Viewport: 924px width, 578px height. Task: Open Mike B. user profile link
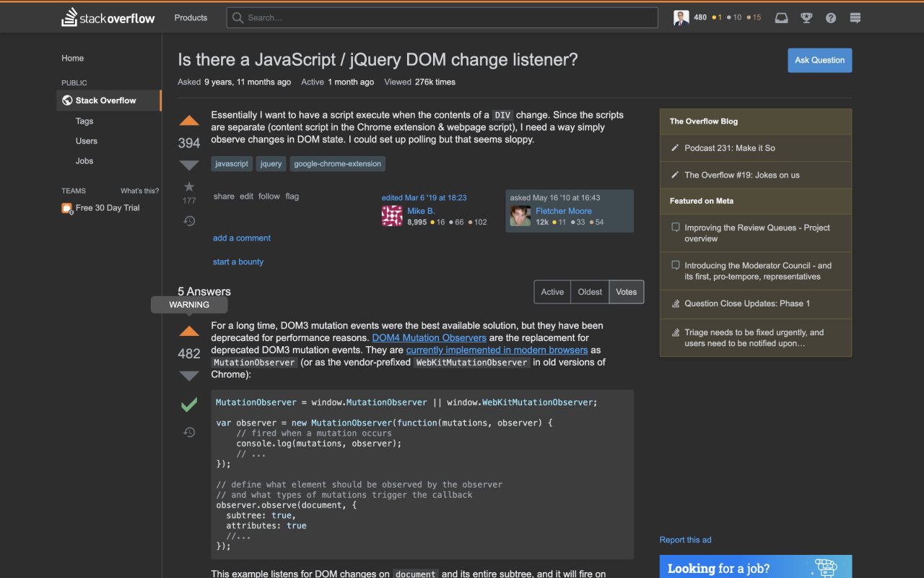(x=421, y=211)
